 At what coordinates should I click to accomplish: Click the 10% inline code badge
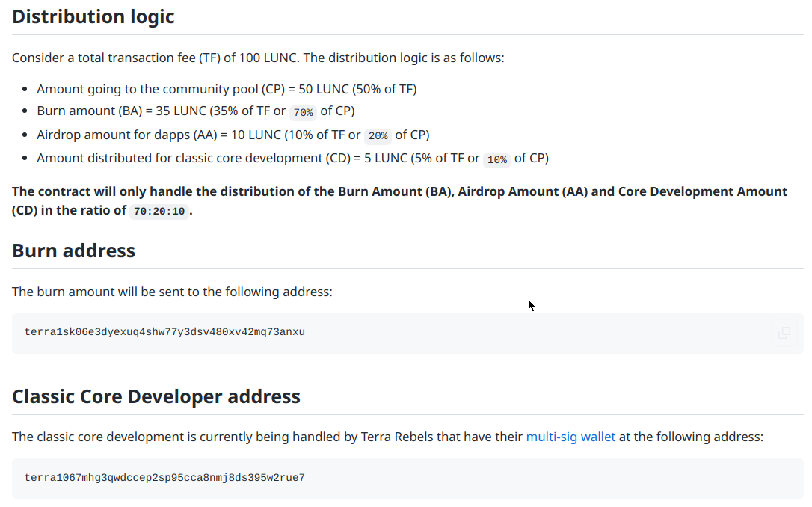(496, 159)
